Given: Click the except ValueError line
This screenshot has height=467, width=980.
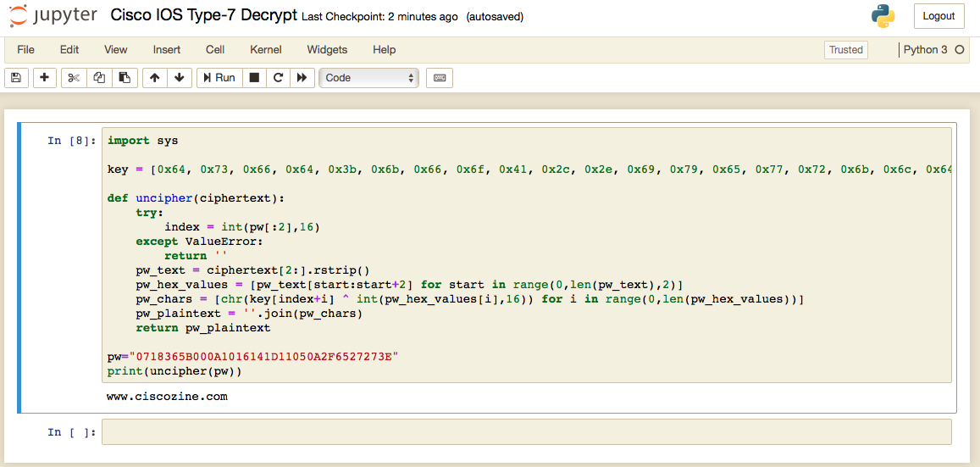Looking at the screenshot, I should (200, 242).
